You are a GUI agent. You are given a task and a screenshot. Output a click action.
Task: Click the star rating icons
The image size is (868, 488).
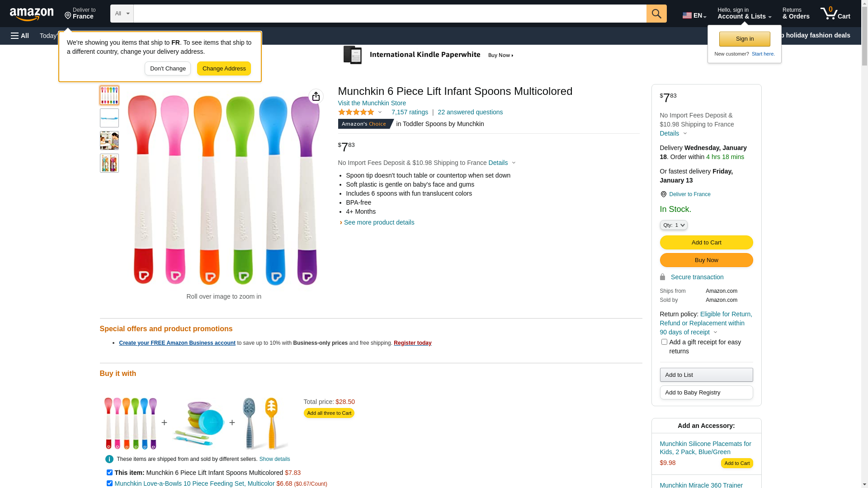click(x=356, y=112)
